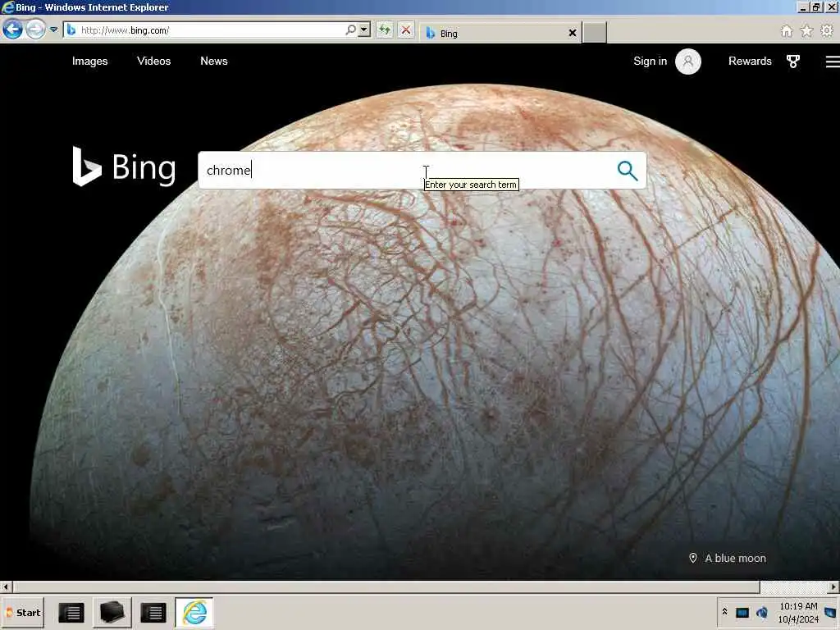Open the Rewards link
This screenshot has height=630, width=840.
pos(750,61)
